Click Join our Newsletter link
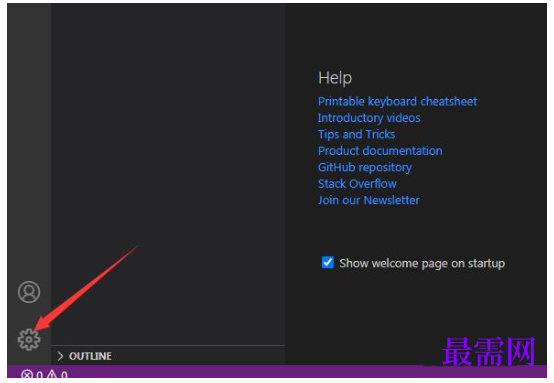 click(x=369, y=200)
